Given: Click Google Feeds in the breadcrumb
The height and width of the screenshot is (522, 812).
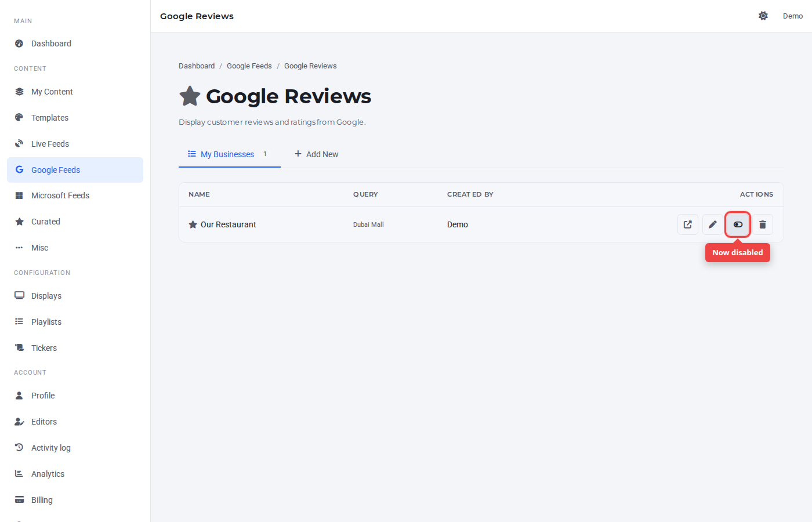Looking at the screenshot, I should [x=249, y=66].
